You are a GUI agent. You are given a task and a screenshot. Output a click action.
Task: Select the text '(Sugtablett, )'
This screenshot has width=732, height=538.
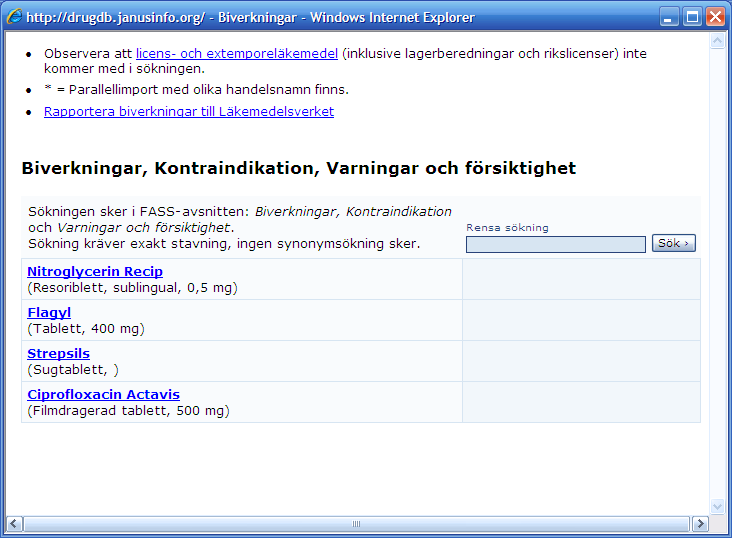(73, 370)
